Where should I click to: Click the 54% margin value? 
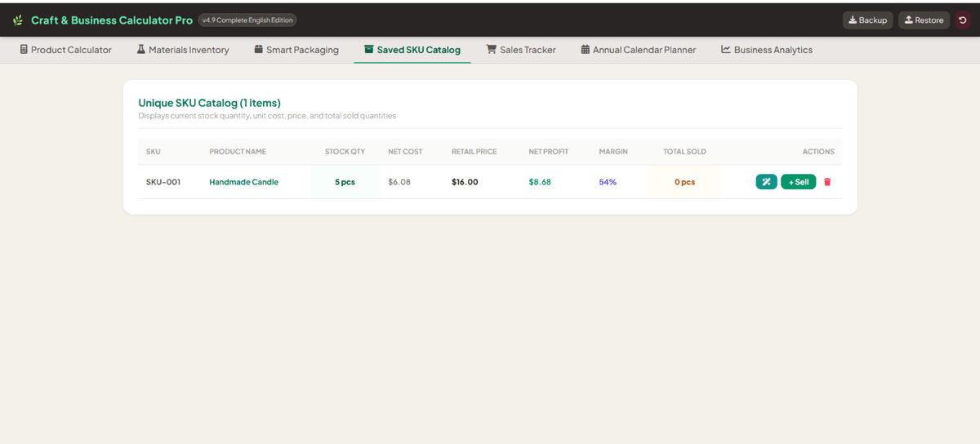[608, 182]
